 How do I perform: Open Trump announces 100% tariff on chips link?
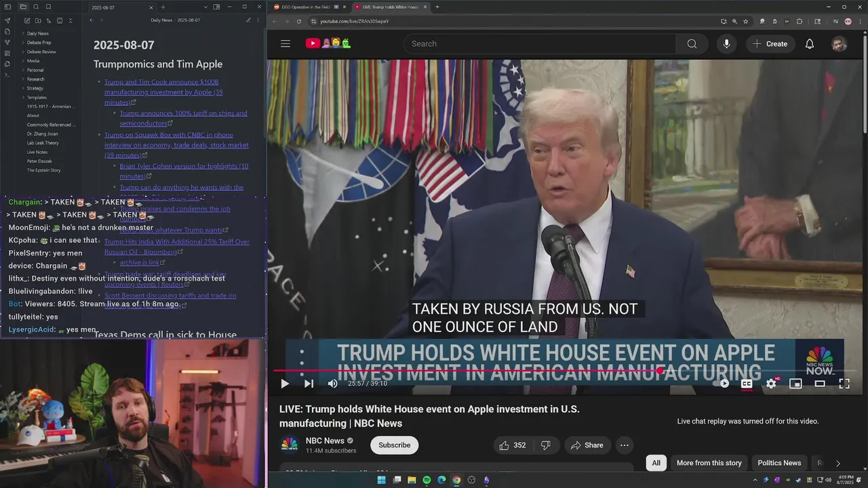point(183,118)
